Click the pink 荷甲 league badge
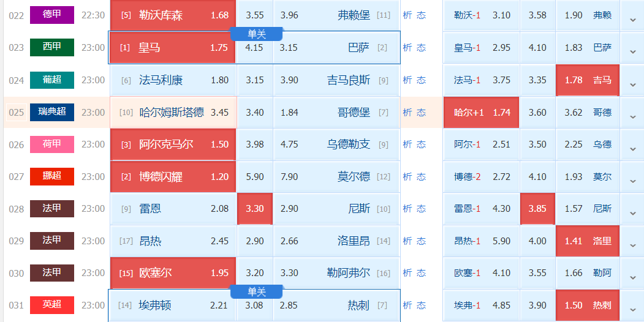 (x=52, y=144)
